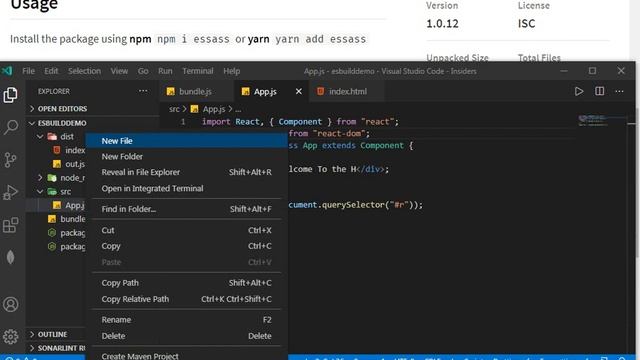640x360 pixels.
Task: Choose New File from context menu
Action: [x=187, y=141]
